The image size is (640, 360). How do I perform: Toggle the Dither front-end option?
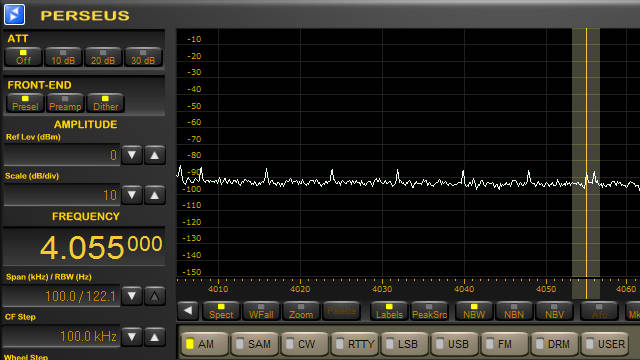click(105, 103)
